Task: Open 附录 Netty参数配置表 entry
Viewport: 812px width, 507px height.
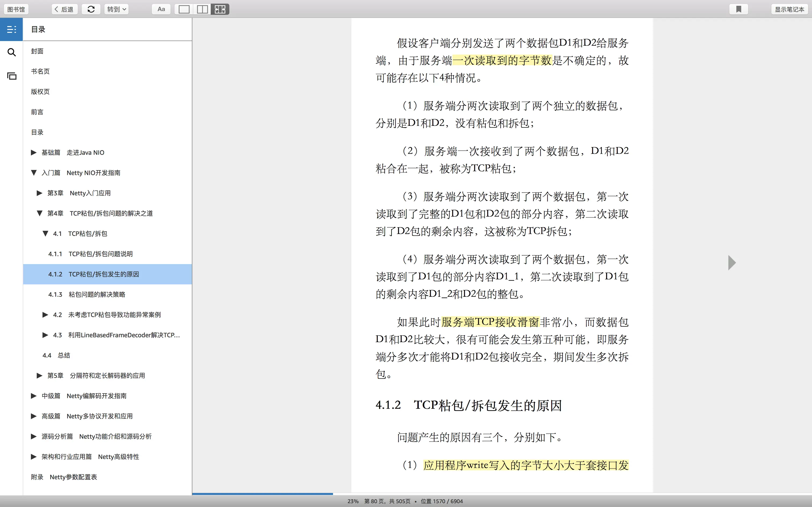Action: [x=64, y=477]
